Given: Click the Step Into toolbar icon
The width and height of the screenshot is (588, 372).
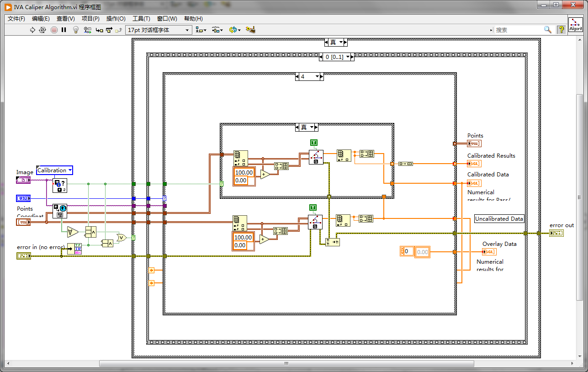Looking at the screenshot, I should click(x=99, y=30).
